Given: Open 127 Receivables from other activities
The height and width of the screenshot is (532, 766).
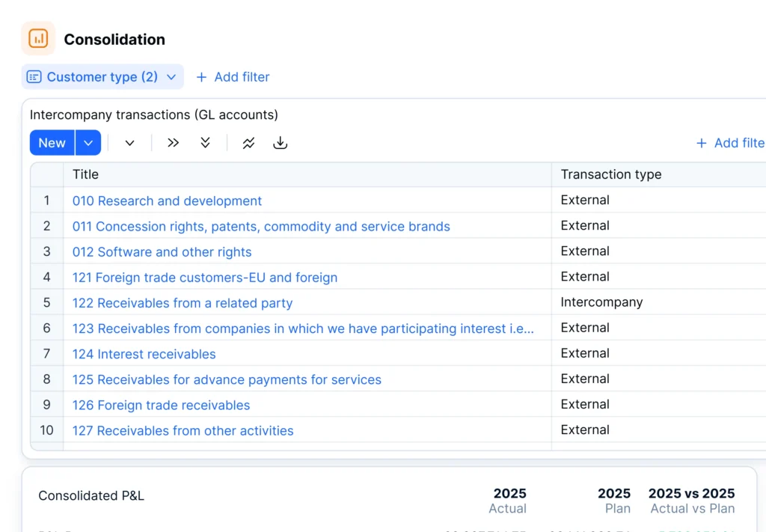Looking at the screenshot, I should click(183, 430).
